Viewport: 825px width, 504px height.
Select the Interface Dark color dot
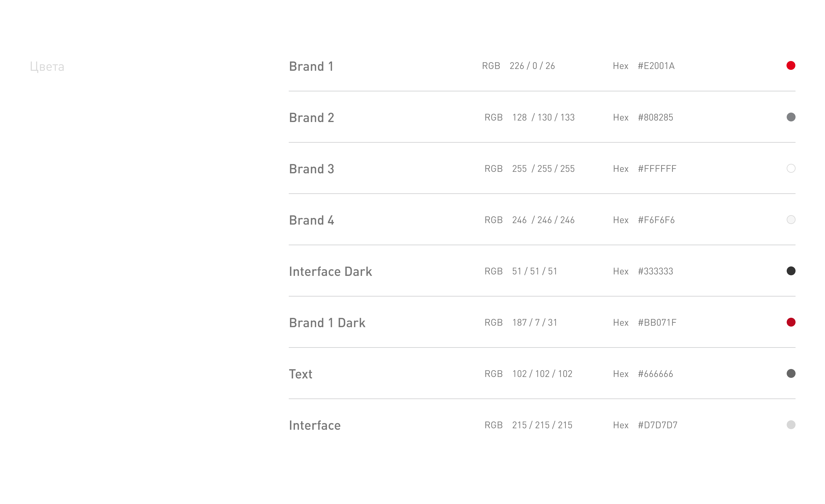pos(791,271)
